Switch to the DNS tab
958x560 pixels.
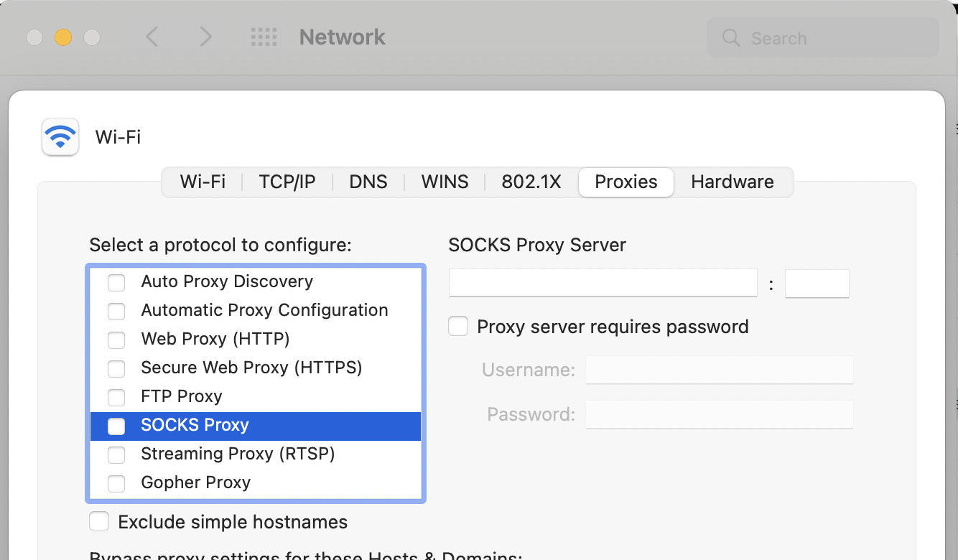(x=368, y=182)
